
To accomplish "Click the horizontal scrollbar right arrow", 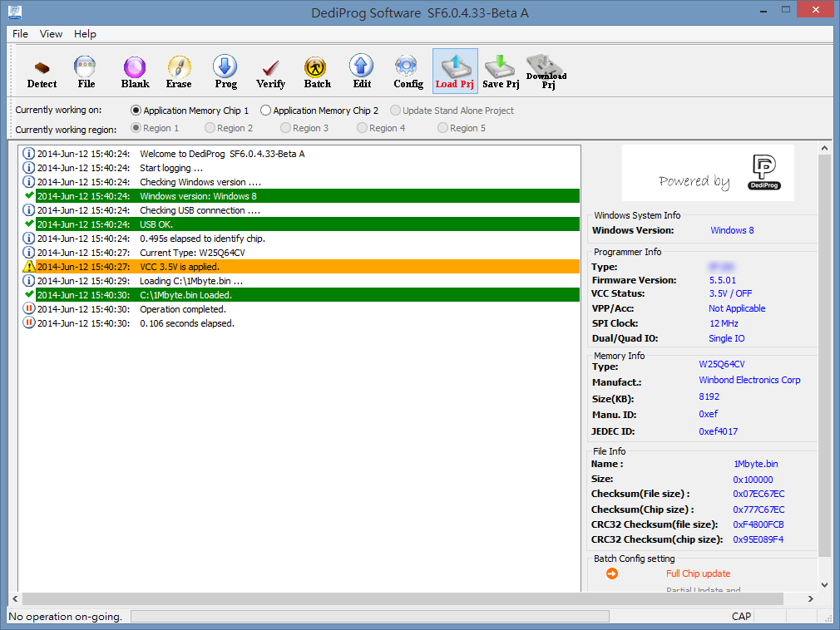I will coord(811,599).
